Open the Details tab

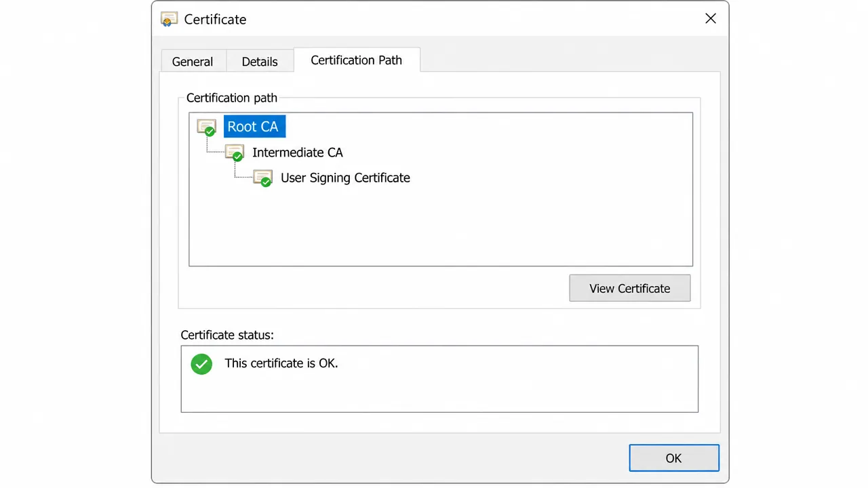260,61
